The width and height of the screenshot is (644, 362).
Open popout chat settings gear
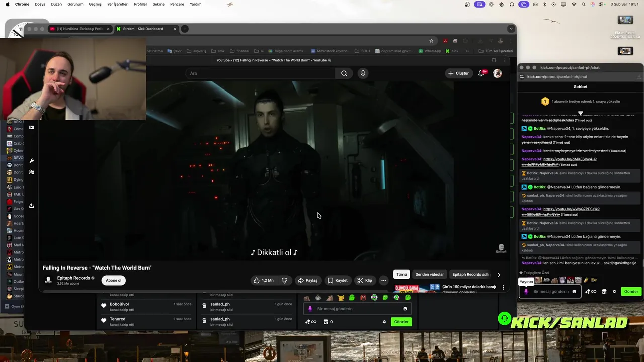click(x=614, y=291)
